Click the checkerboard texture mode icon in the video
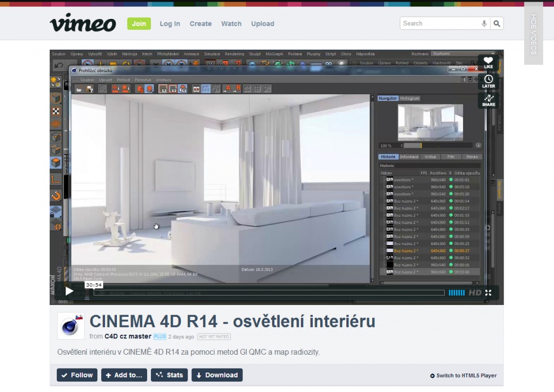Viewport: 554px width, 392px height. (56, 111)
